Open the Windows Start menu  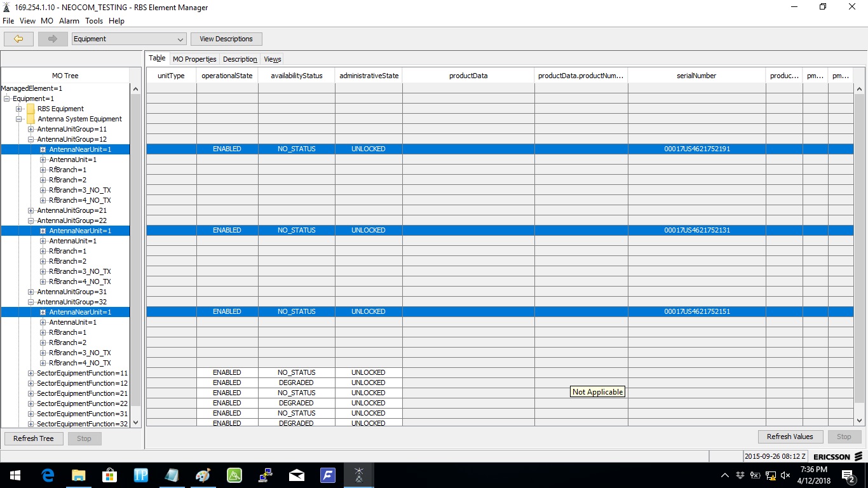15,475
